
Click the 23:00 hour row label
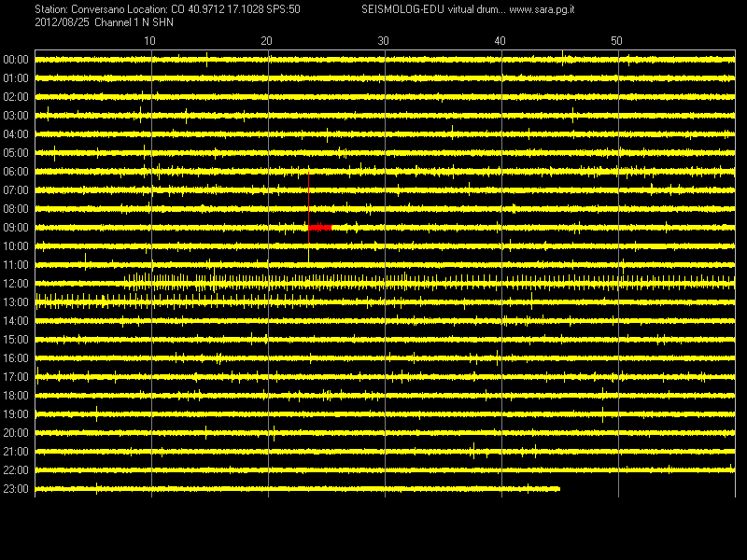(x=16, y=489)
